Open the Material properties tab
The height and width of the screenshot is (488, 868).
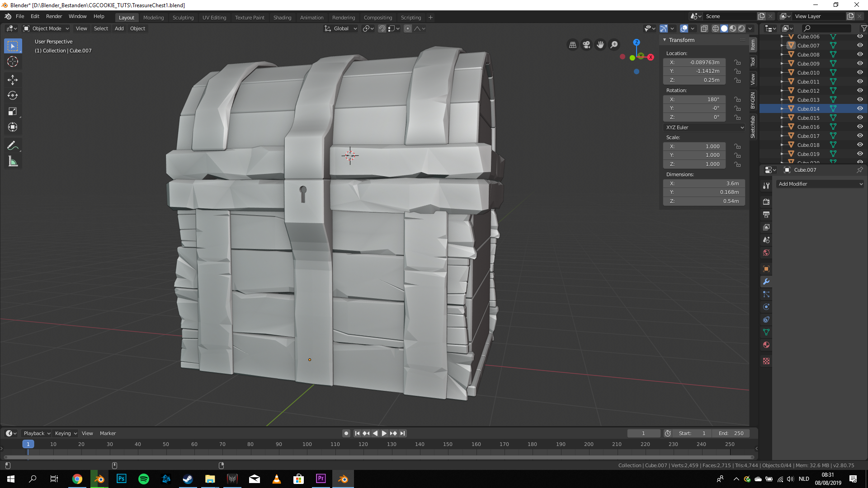click(766, 345)
